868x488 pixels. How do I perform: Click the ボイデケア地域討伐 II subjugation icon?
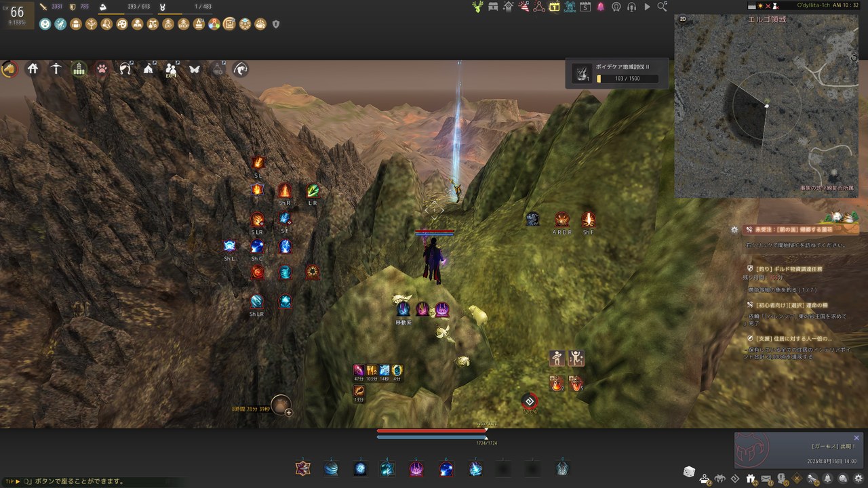coord(582,73)
